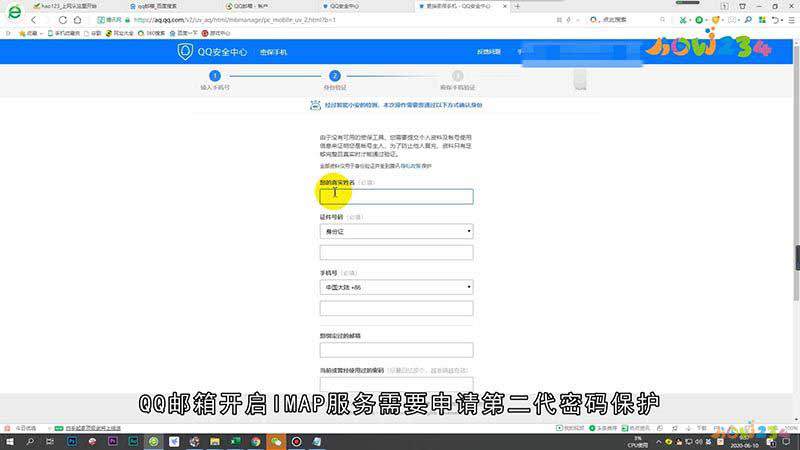This screenshot has width=800, height=450.
Task: Open WeChat from the taskbar
Action: pyautogui.click(x=276, y=442)
